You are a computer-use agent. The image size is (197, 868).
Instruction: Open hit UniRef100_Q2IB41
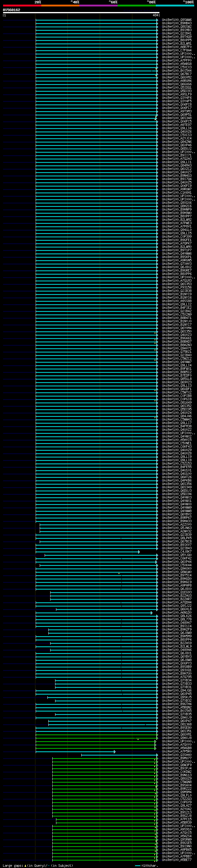point(177,33)
